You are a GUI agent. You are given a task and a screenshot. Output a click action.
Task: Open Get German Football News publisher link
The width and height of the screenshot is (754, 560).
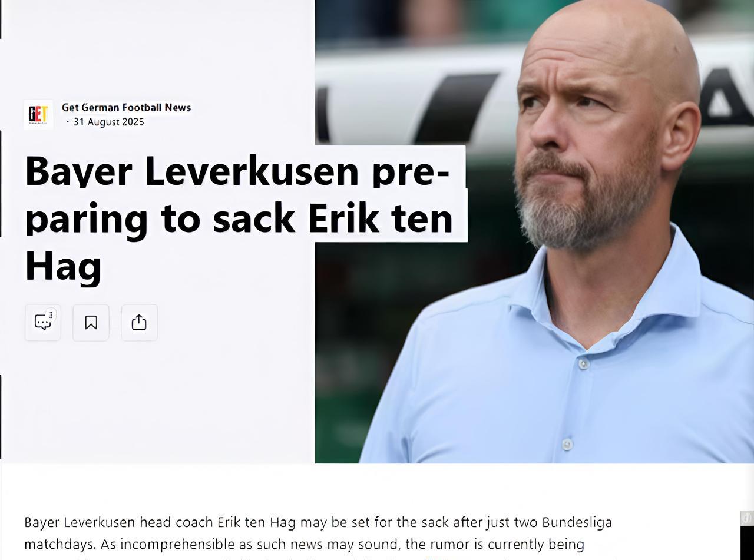point(127,107)
